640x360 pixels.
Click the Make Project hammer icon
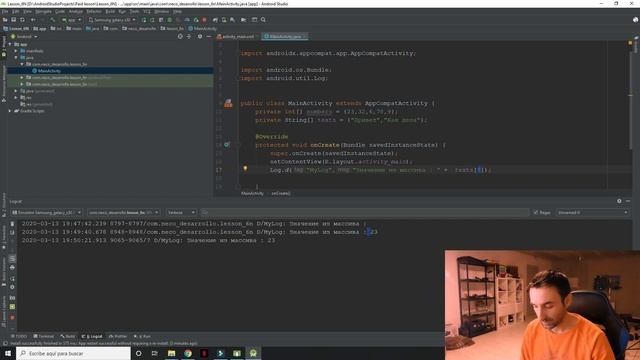(x=53, y=20)
